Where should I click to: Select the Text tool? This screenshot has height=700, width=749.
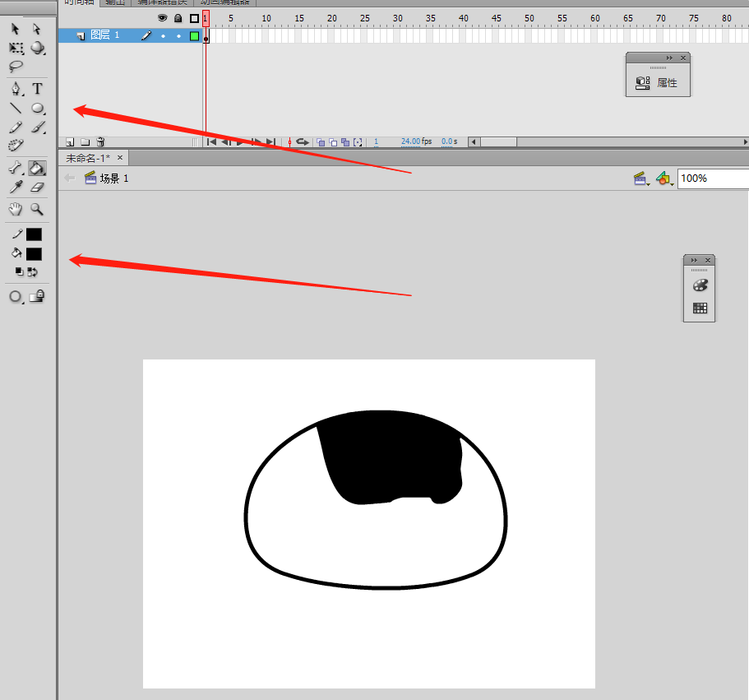[x=37, y=88]
